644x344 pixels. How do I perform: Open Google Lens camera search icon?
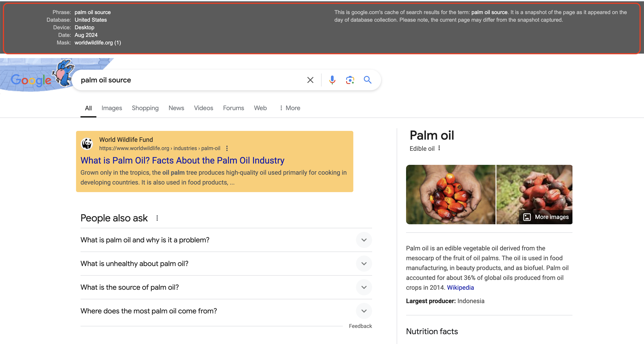(350, 80)
